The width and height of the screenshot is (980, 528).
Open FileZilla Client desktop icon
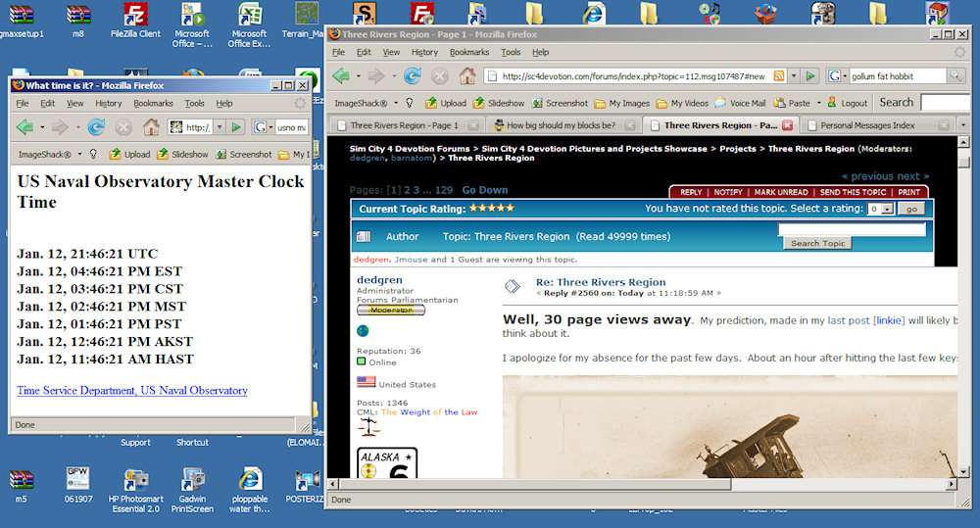coord(135,18)
